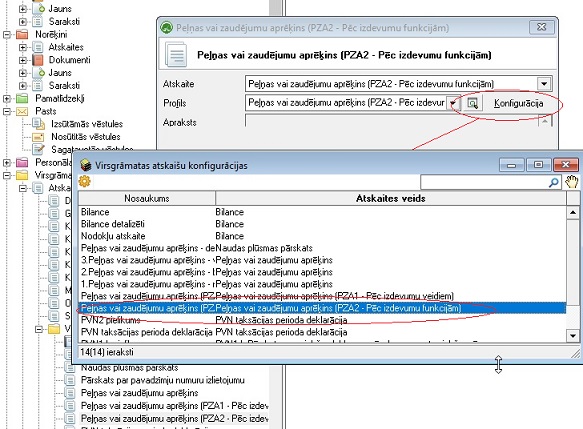Screen dimensions: 583x429
Task: Open the Atskaite dropdown arrow
Action: click(544, 84)
